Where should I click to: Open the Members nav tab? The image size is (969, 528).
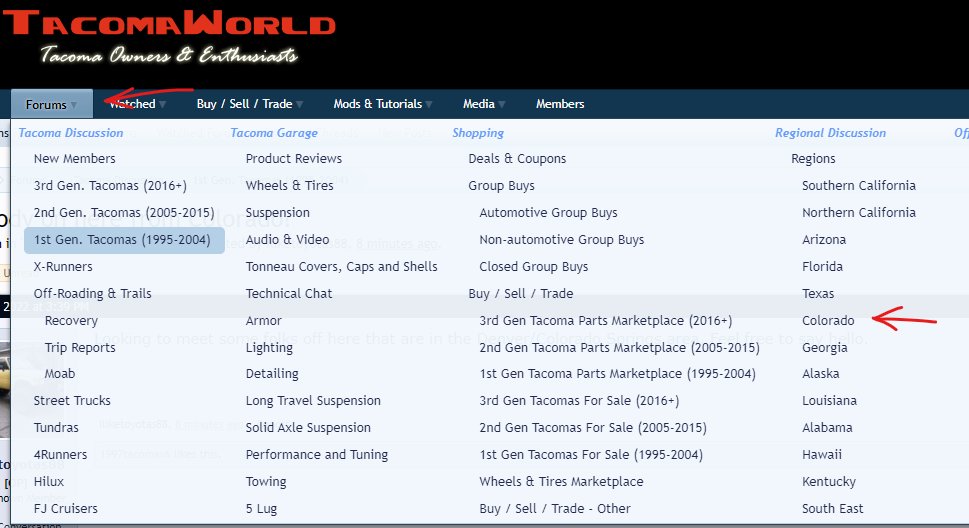click(560, 104)
